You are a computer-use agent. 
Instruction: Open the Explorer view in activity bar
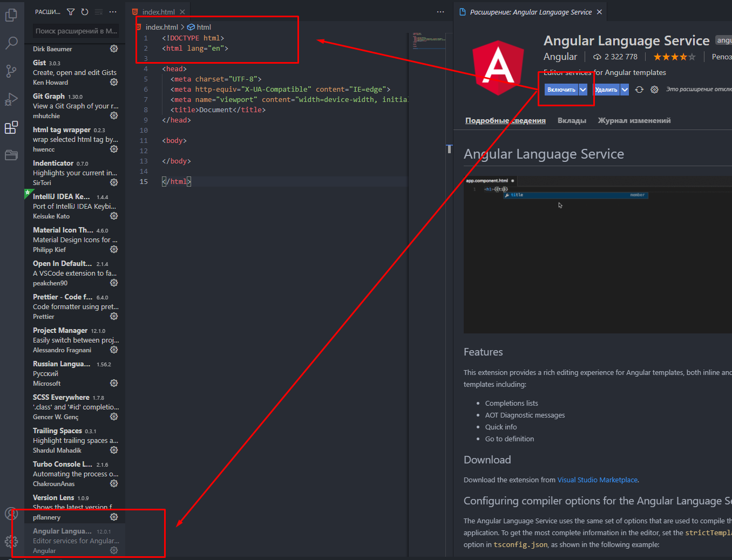pos(11,15)
